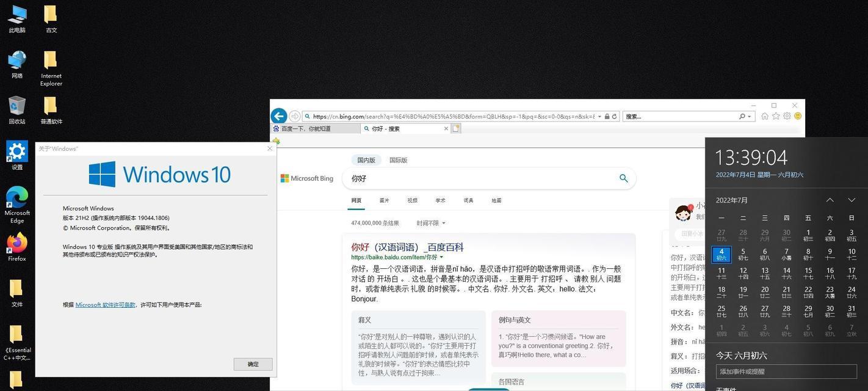Select the 普通软件 desktop folder
The image size is (868, 391).
51,111
